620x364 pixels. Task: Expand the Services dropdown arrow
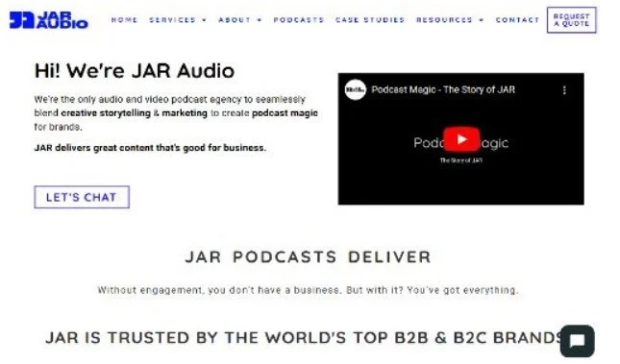click(x=205, y=20)
